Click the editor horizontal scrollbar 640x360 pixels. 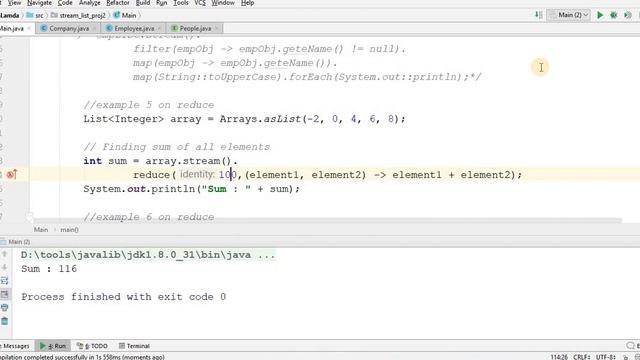click(327, 220)
